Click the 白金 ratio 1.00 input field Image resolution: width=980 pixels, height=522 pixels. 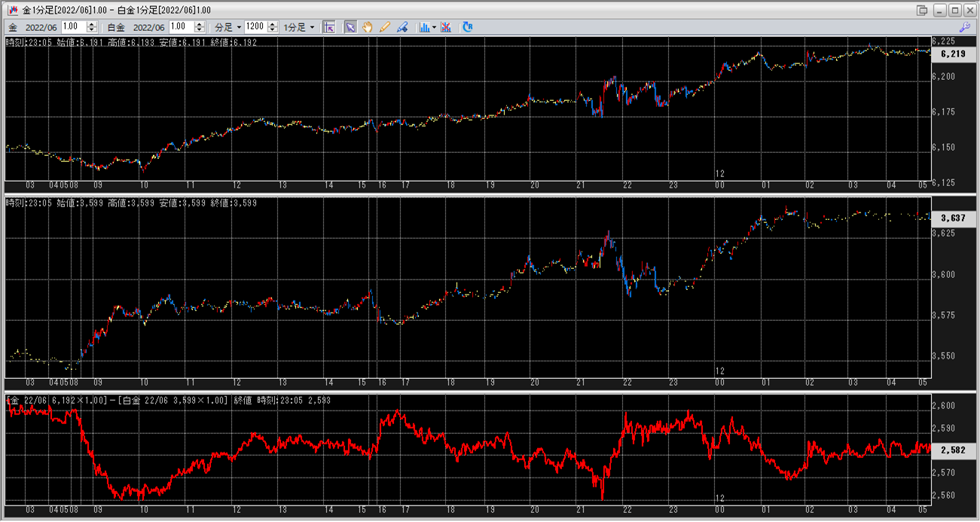click(x=182, y=27)
